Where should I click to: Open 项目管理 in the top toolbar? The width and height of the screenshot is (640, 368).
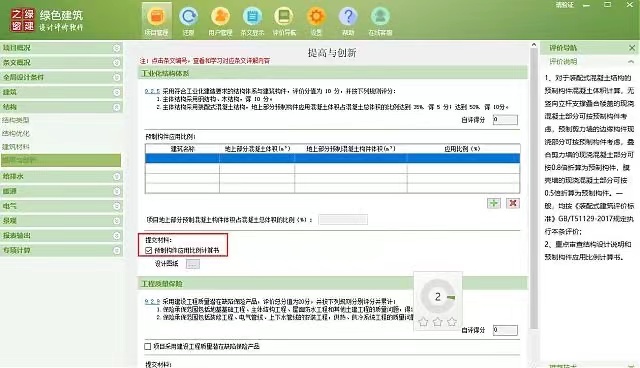156,21
